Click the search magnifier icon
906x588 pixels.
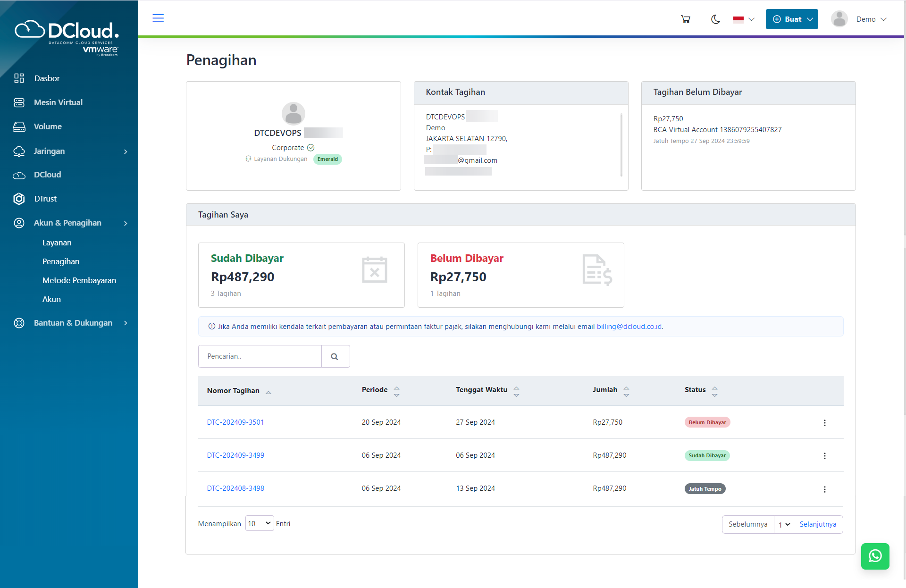[x=335, y=356]
